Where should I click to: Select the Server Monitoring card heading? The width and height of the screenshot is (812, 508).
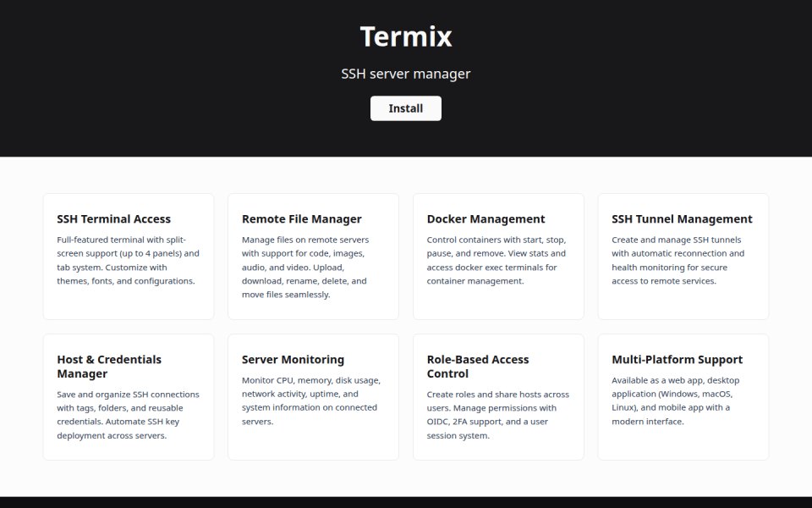point(294,359)
